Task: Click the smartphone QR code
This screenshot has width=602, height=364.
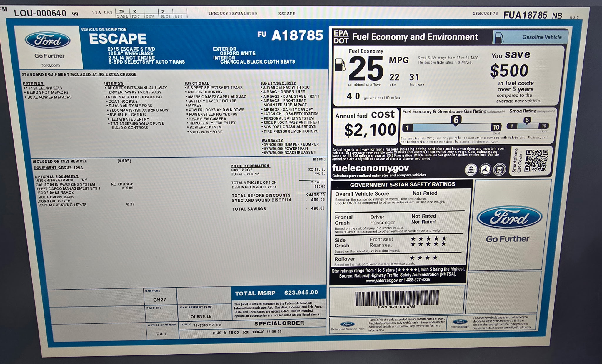Action: (536, 161)
